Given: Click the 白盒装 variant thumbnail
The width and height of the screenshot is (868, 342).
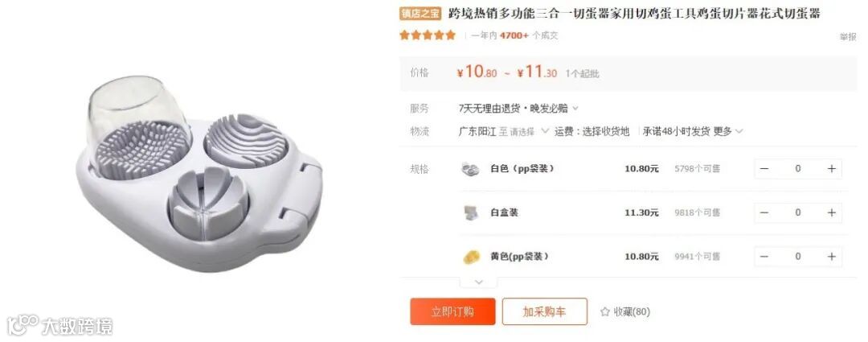Looking at the screenshot, I should 470,213.
